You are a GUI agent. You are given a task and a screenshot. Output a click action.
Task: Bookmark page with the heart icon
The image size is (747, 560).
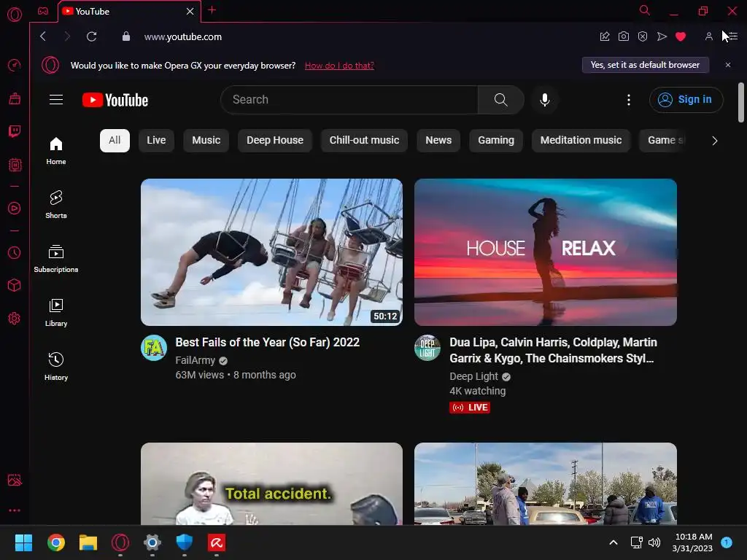click(681, 36)
